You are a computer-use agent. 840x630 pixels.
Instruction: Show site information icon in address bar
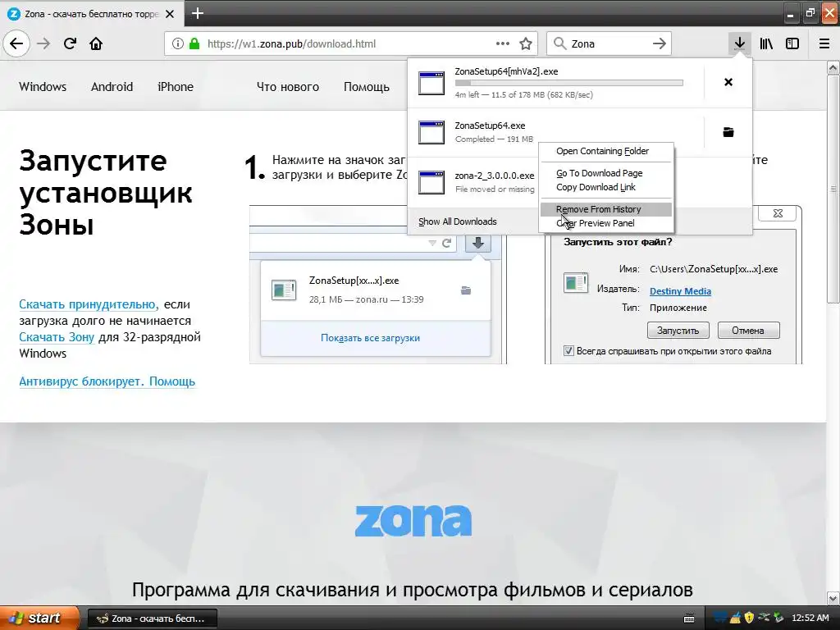point(178,44)
